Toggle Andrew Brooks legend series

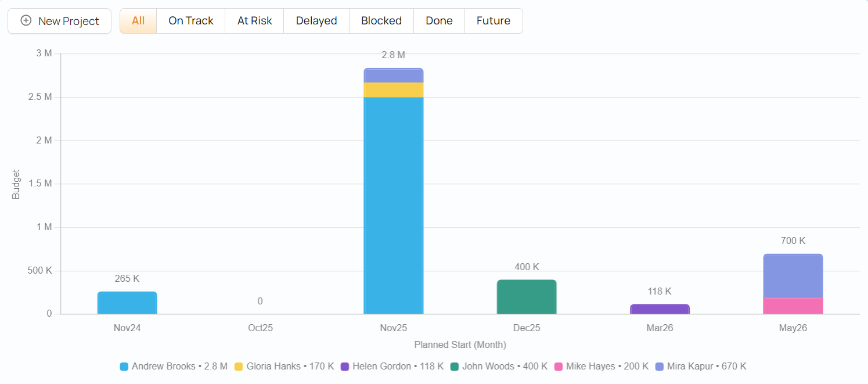point(174,367)
